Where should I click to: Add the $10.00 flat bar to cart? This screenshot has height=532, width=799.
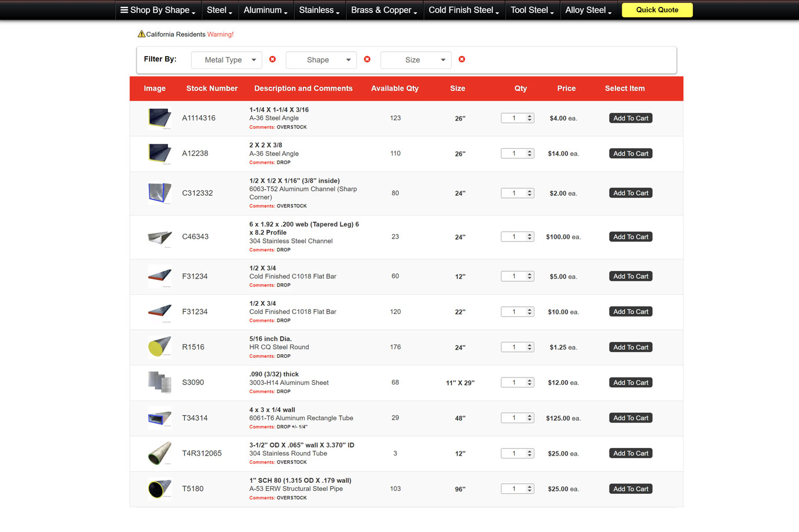click(x=631, y=311)
